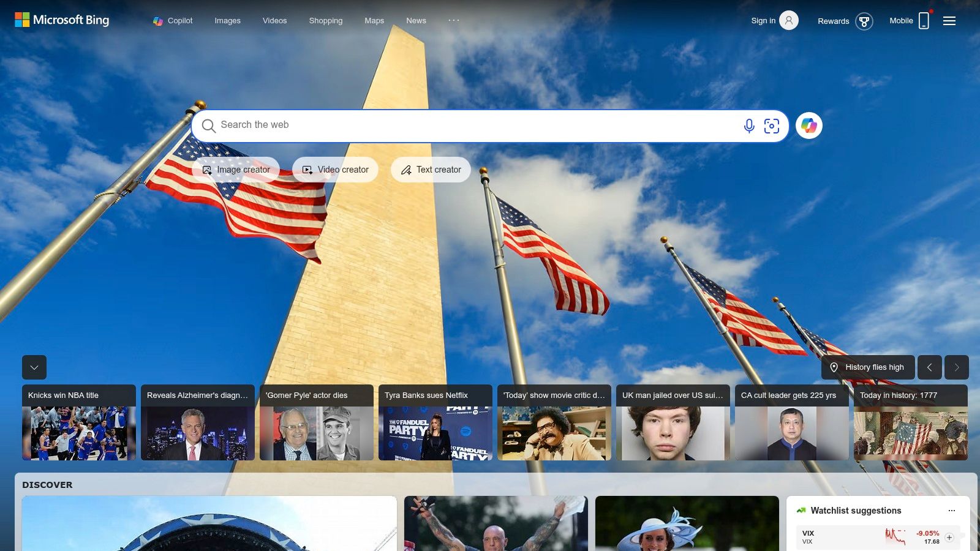Switch to the Shopping tab
This screenshot has height=551, width=980.
[326, 21]
